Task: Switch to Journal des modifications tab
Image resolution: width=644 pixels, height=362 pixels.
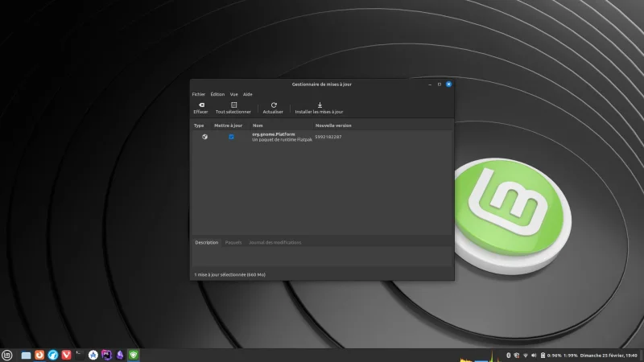Action: pyautogui.click(x=275, y=243)
